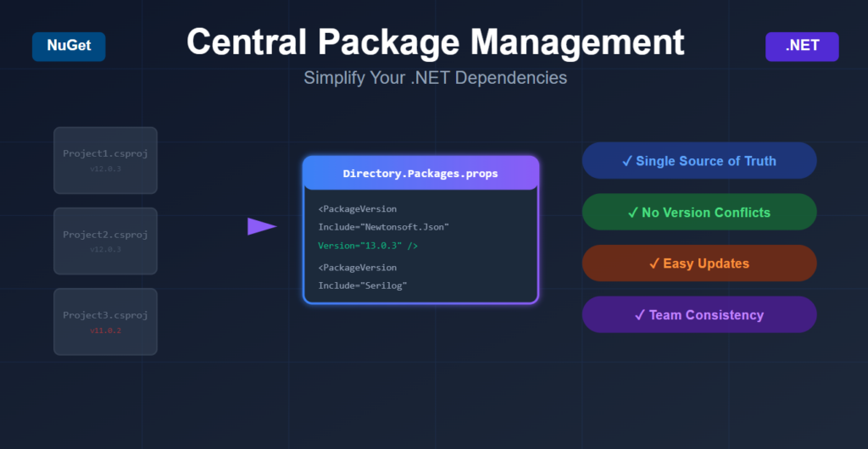Click the green Version="13.0.3" line
The width and height of the screenshot is (868, 449).
tap(368, 246)
